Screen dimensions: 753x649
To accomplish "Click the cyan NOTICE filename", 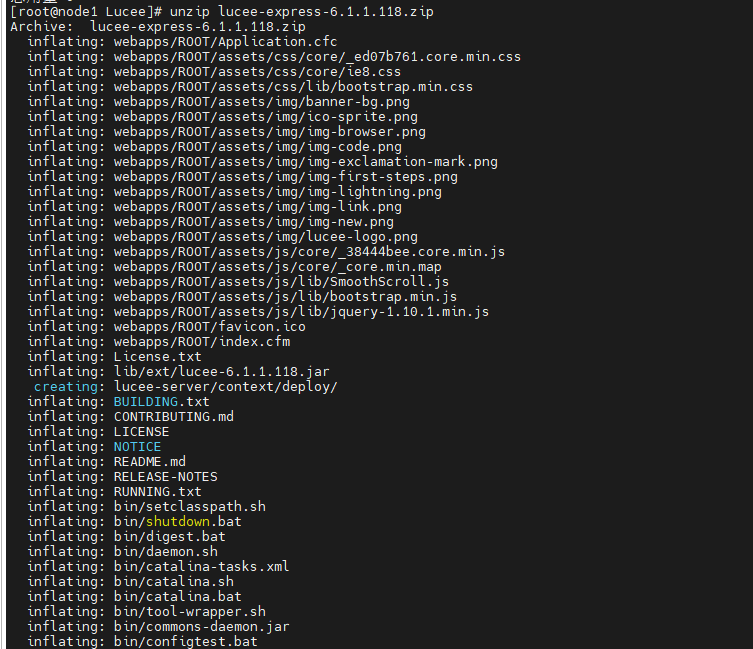I will pos(137,446).
